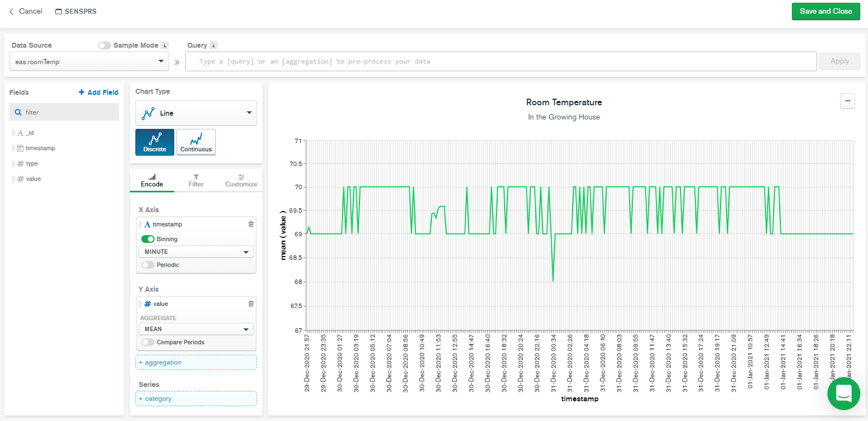This screenshot has height=421, width=868.
Task: Click the Sample Mode info icon
Action: pos(164,45)
